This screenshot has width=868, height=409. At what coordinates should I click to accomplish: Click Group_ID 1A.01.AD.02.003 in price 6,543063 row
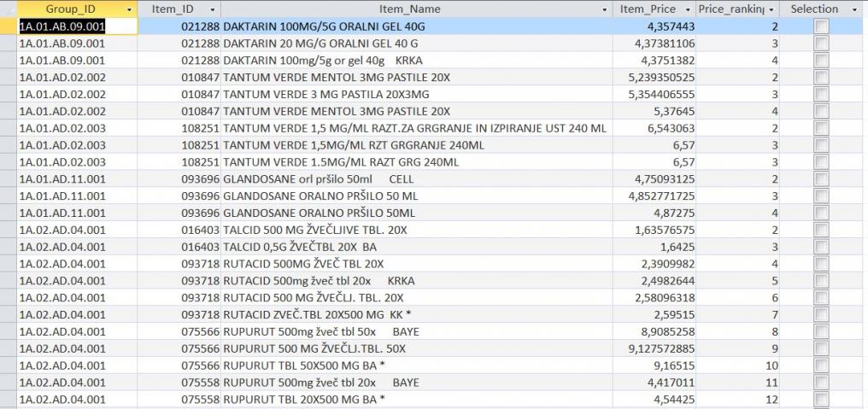pos(77,128)
